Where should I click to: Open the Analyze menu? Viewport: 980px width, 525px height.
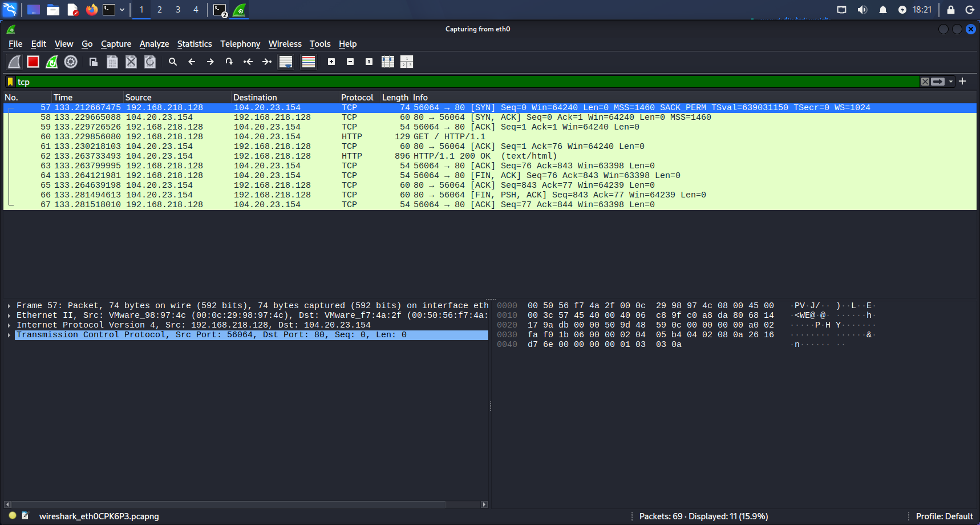tap(154, 44)
